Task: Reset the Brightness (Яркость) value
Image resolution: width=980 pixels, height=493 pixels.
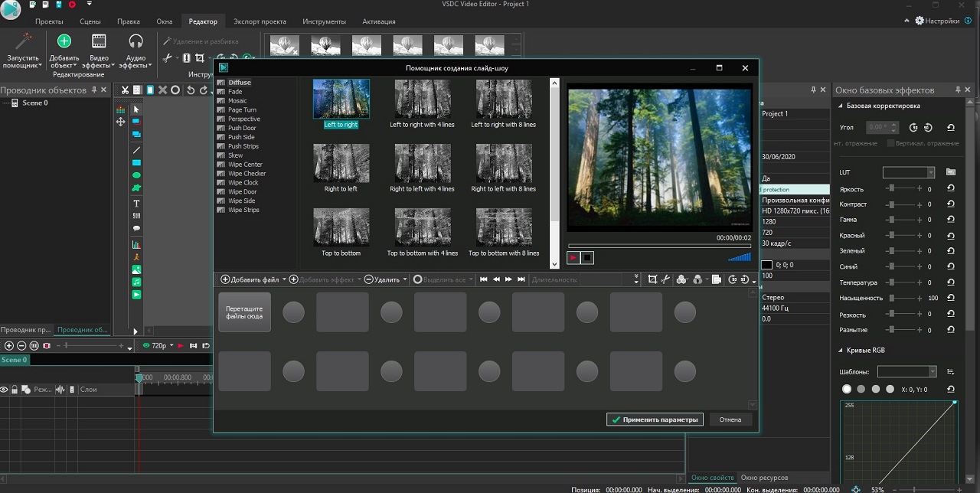Action: (951, 189)
